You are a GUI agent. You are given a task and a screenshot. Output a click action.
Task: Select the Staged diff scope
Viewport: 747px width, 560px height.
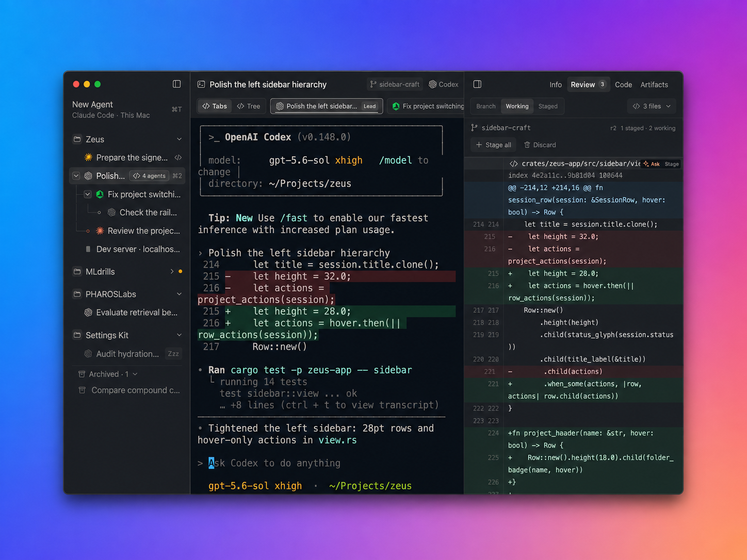coord(548,106)
